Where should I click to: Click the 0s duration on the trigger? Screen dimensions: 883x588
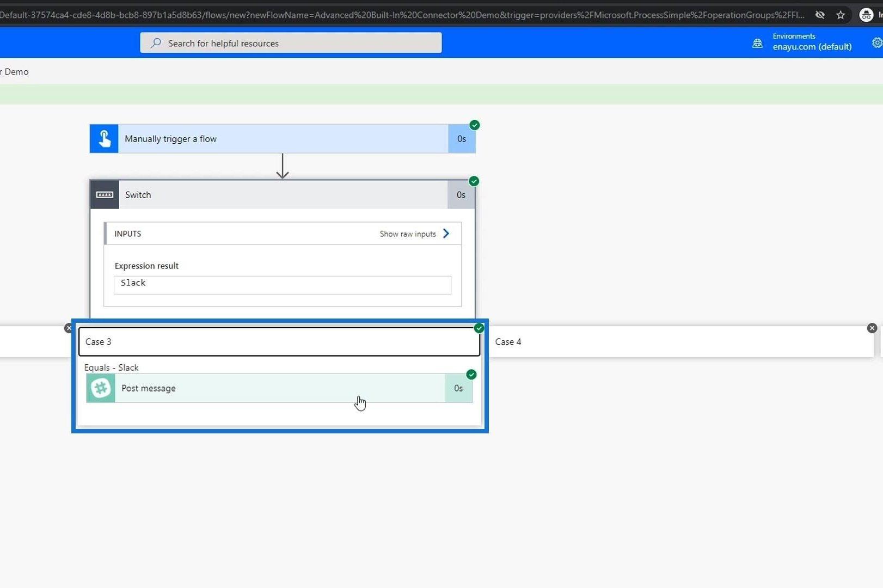tap(462, 139)
